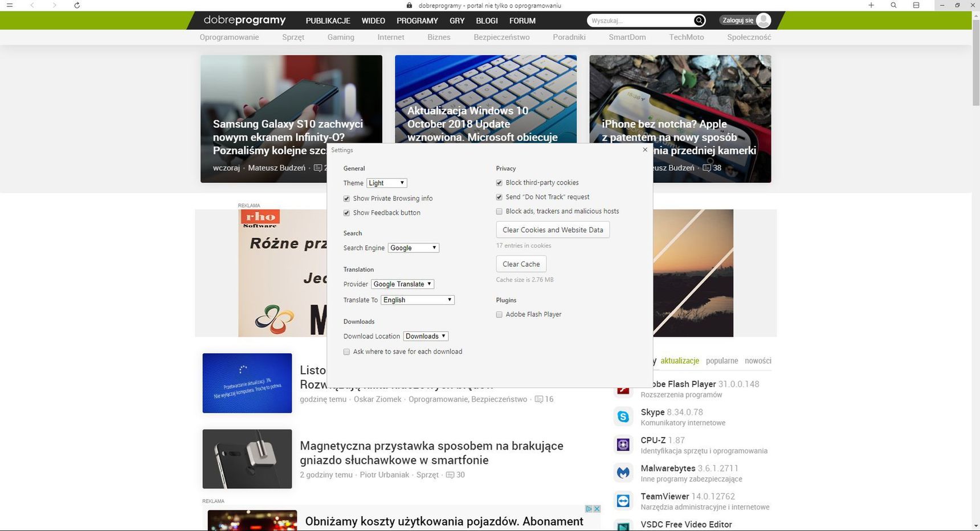This screenshot has height=531, width=980.
Task: Enable Adobe Flash Player plugin
Action: click(499, 314)
